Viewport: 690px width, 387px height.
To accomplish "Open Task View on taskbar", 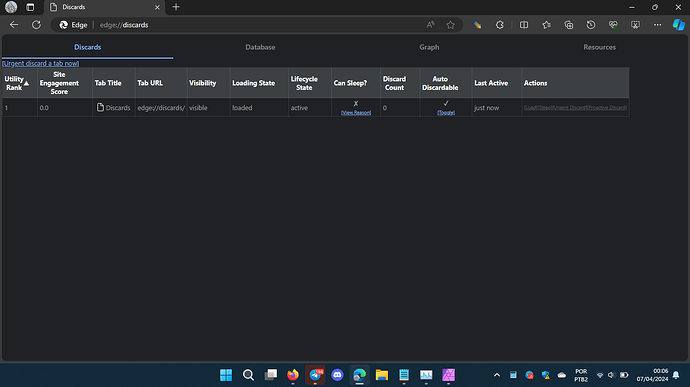I will click(x=271, y=375).
